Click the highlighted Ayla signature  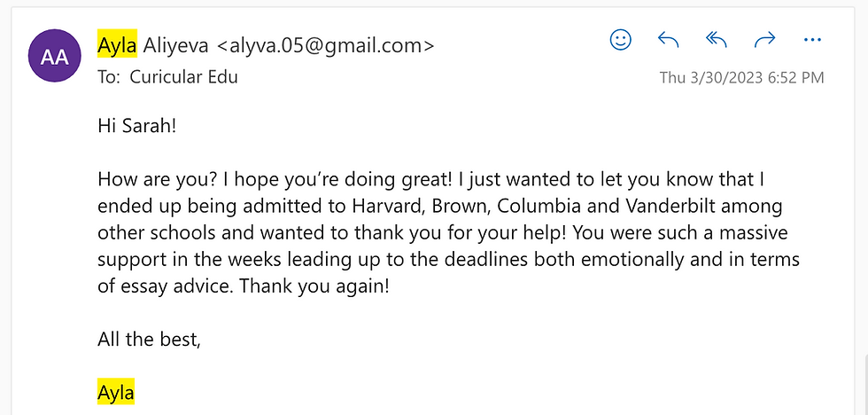click(x=116, y=391)
